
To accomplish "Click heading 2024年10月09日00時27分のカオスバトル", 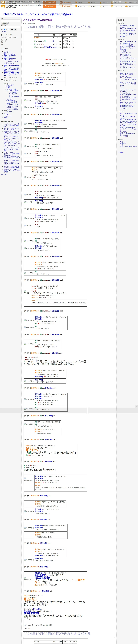I will pos(57,634).
